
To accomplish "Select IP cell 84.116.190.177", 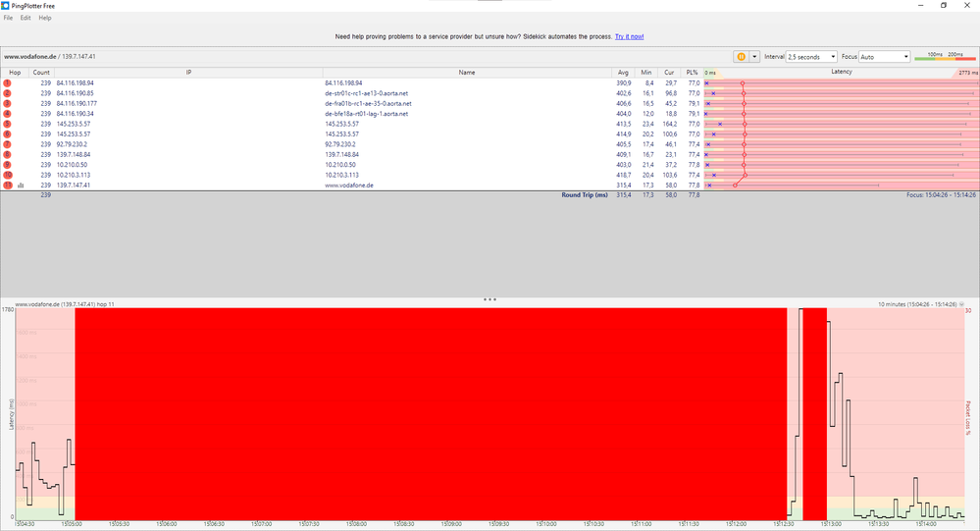I will [x=77, y=103].
